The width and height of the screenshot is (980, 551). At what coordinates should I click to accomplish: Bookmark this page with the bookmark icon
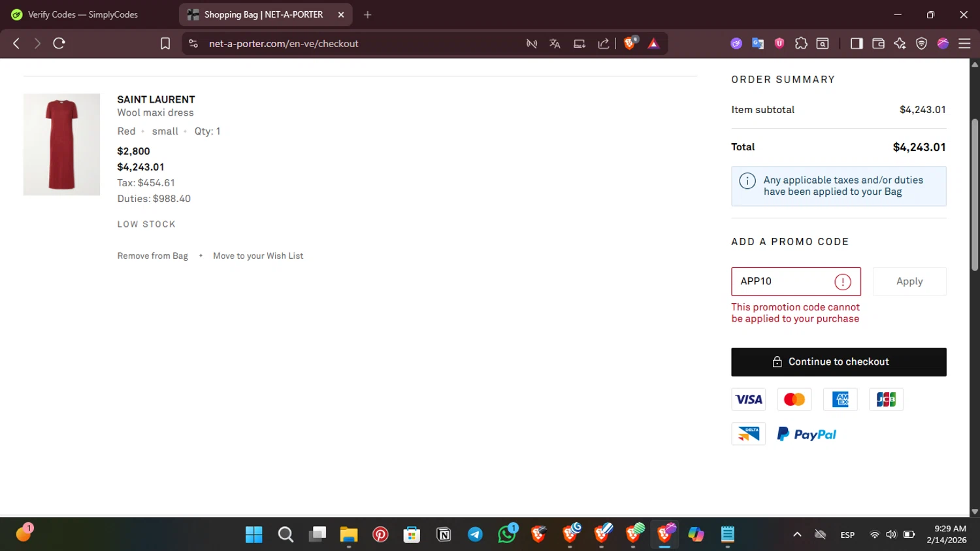click(165, 43)
